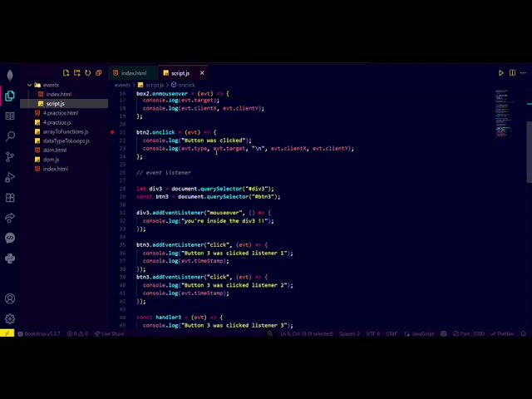Click the zoom magnifier in the status bar
532x399 pixels.
click(x=270, y=333)
